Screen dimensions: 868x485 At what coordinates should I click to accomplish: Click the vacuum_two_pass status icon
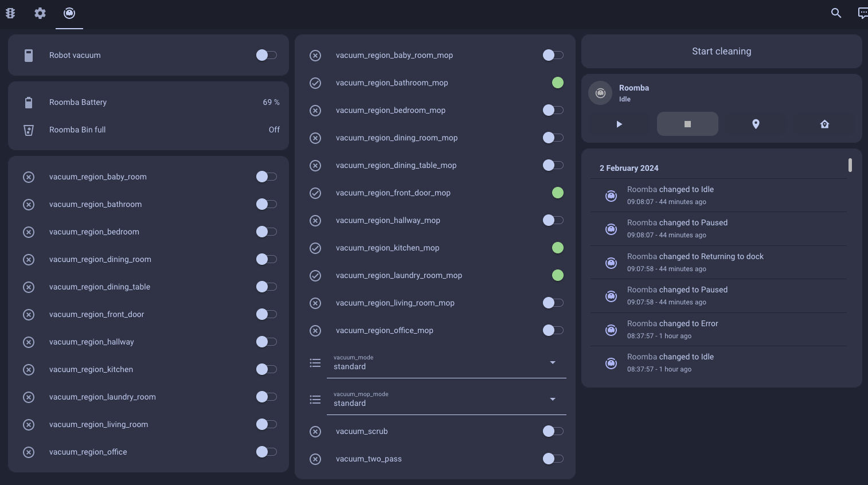coord(315,459)
